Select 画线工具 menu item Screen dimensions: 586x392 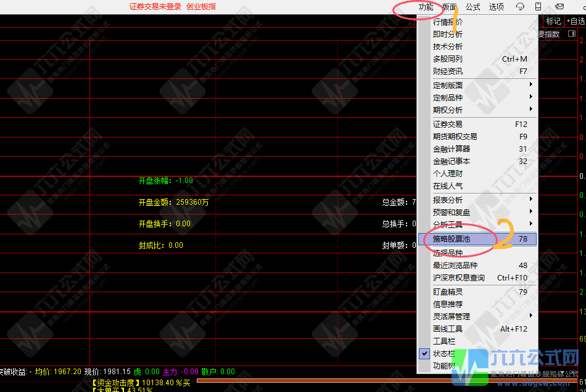click(x=447, y=329)
